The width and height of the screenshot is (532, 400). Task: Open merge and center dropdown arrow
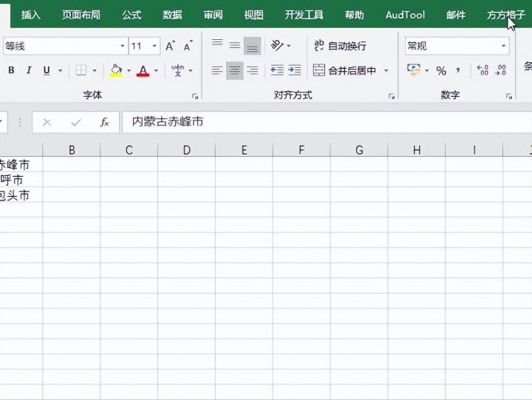[386, 71]
